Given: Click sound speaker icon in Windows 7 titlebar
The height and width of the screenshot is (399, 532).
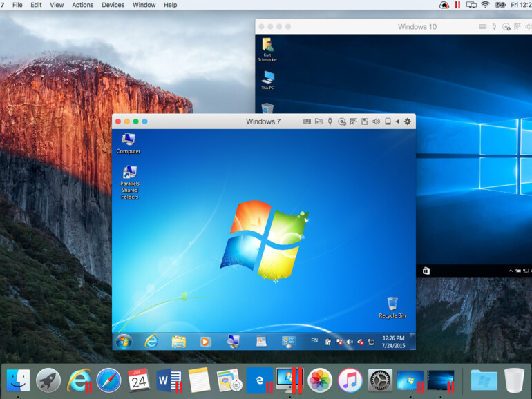Looking at the screenshot, I should pos(377,121).
